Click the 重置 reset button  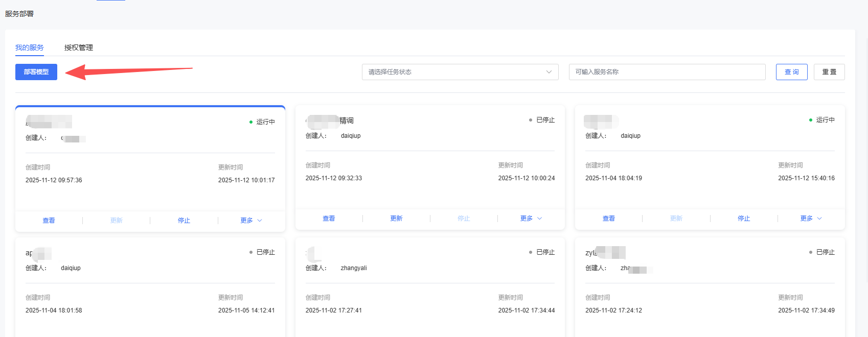tap(829, 72)
